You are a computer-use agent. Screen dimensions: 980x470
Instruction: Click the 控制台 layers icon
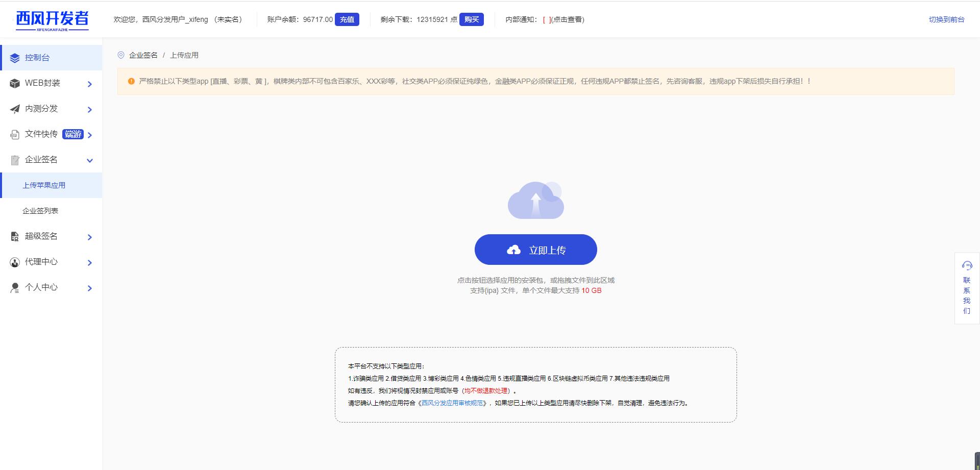pyautogui.click(x=15, y=58)
